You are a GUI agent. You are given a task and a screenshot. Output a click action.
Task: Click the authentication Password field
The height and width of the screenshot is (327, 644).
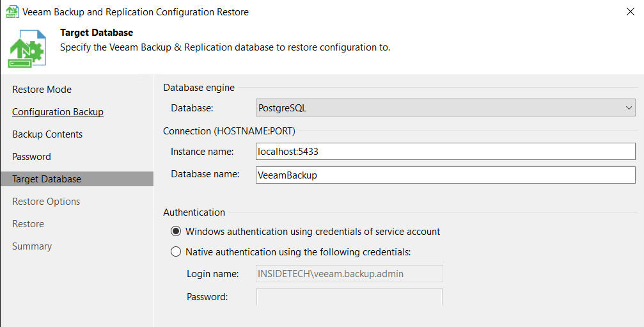[x=349, y=296]
